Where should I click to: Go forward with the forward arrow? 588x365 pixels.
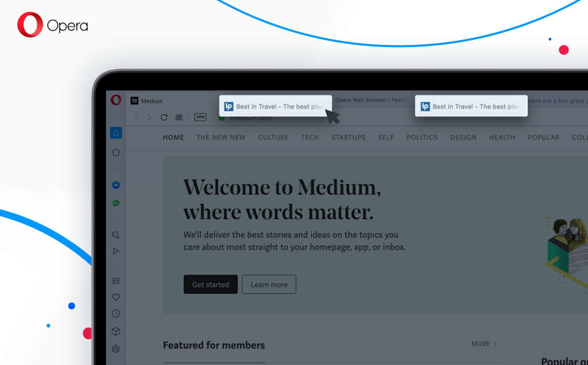pos(149,117)
